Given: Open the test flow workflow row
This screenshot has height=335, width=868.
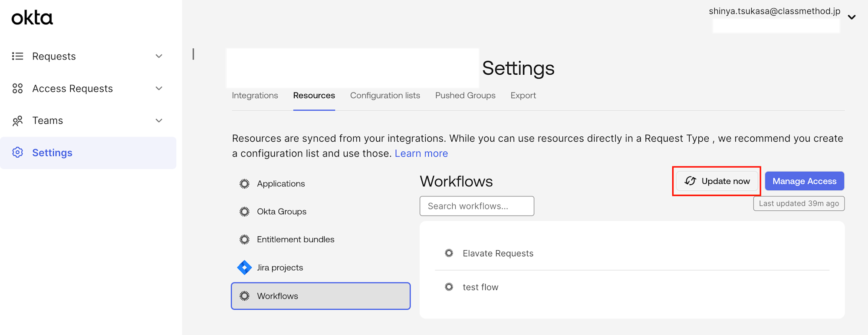Looking at the screenshot, I should (x=632, y=287).
